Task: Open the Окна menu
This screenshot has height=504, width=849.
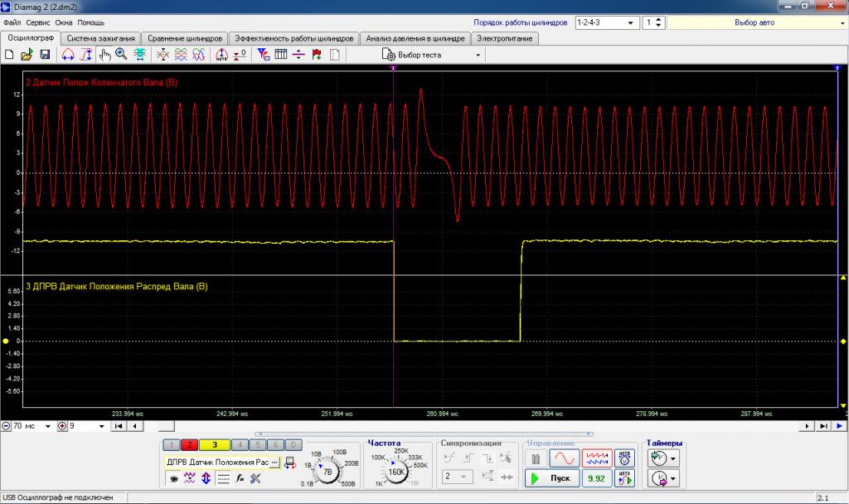Action: click(x=63, y=22)
